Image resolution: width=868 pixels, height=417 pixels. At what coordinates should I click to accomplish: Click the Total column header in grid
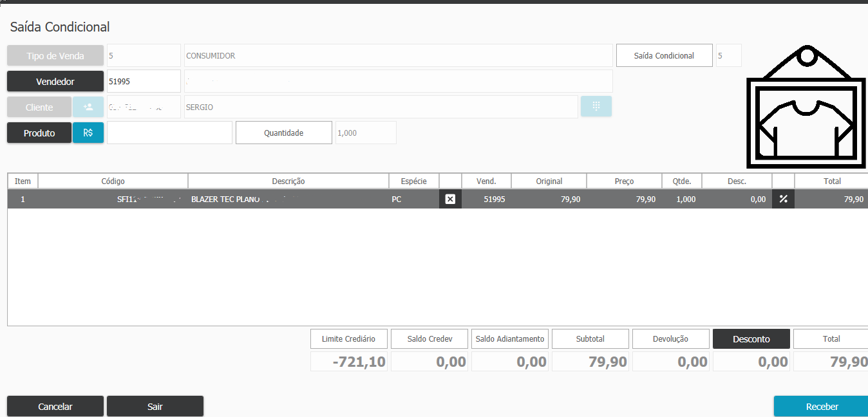point(831,181)
